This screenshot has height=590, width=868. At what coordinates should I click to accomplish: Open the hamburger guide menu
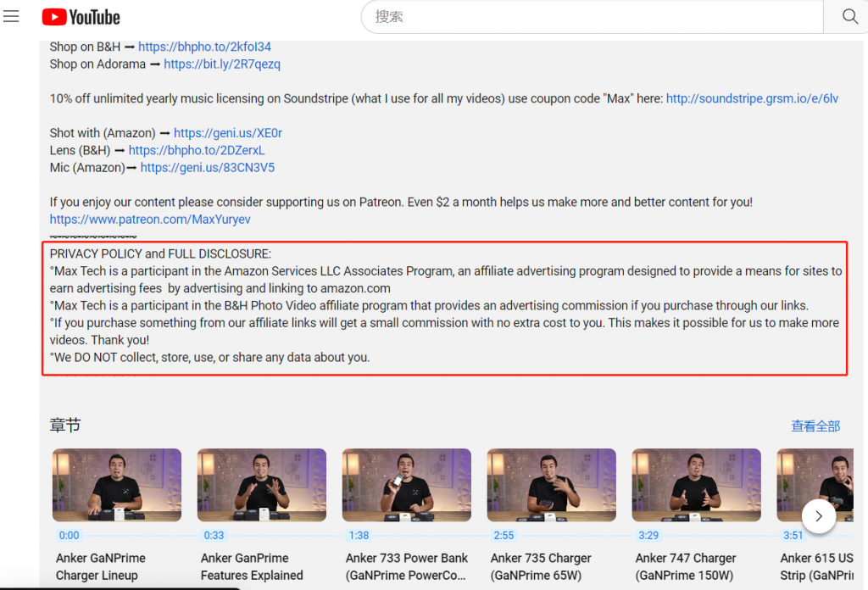click(11, 17)
